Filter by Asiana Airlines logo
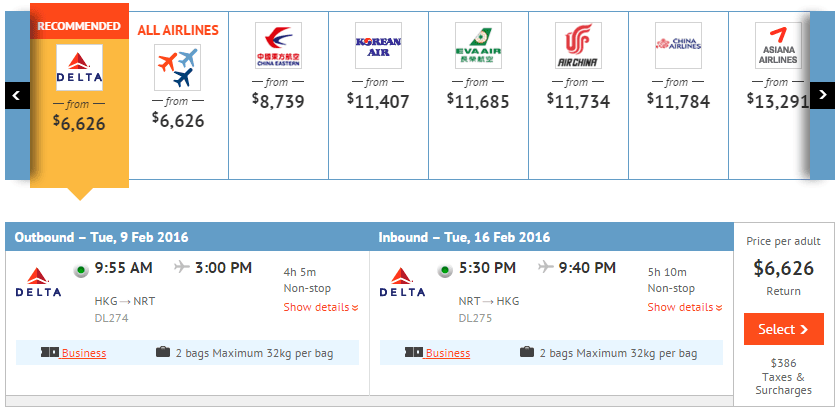The width and height of the screenshot is (840, 410). point(778,46)
